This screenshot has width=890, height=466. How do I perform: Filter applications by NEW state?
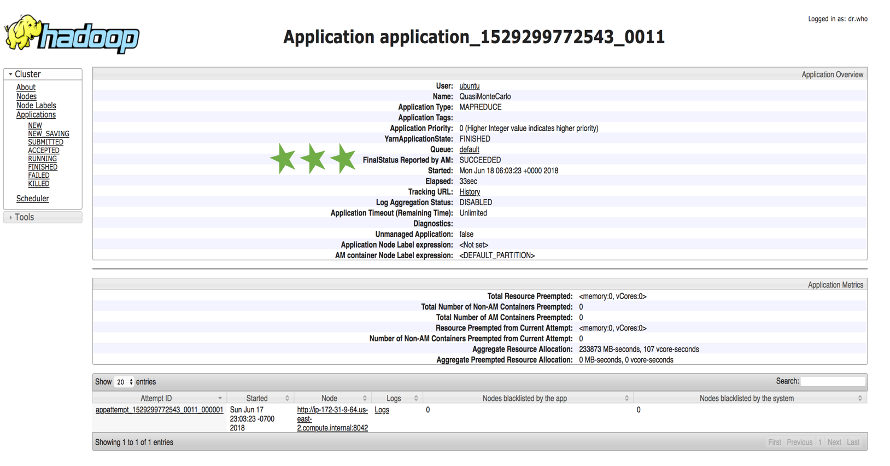[35, 125]
